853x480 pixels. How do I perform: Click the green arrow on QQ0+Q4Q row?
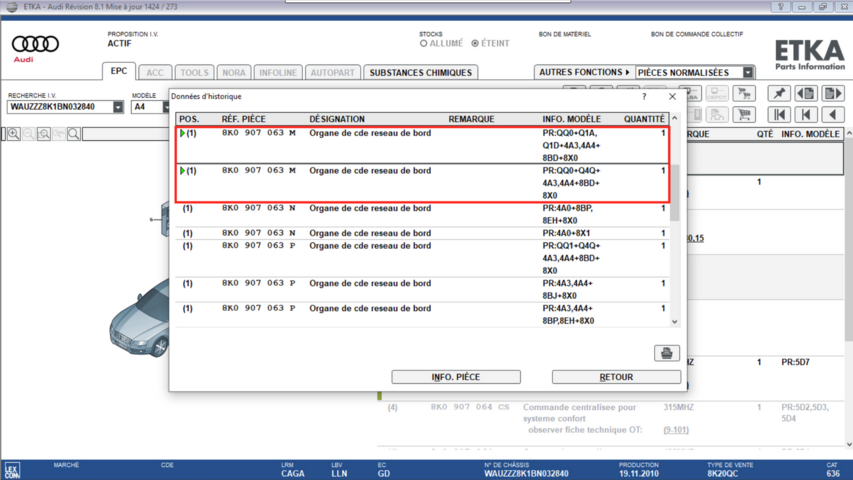tap(182, 171)
